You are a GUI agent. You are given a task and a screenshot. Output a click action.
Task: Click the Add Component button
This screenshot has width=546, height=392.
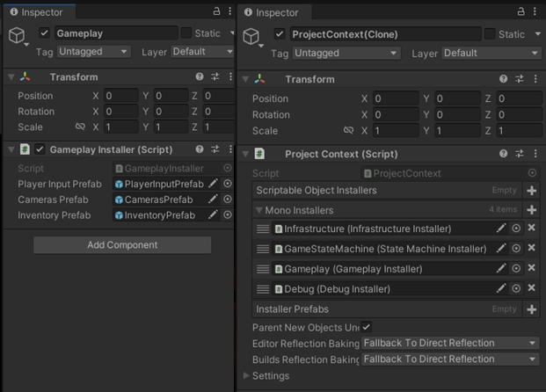[122, 245]
